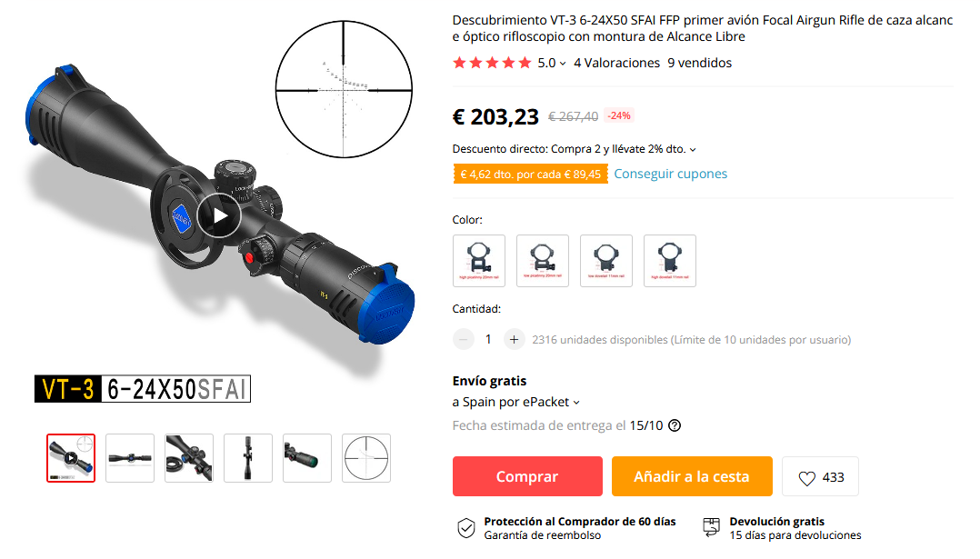Select the low dovetail 11mm rail option
This screenshot has width=980, height=559.
point(606,261)
